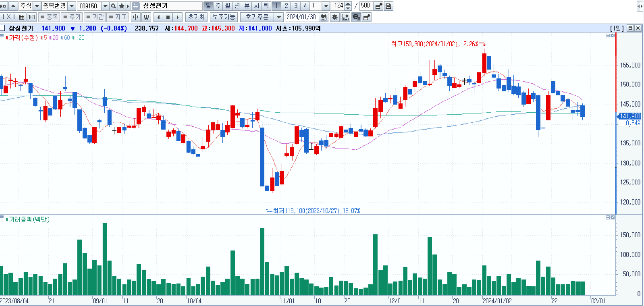Click the small 1x1 layout icon
The width and height of the screenshot is (644, 306).
[32, 17]
